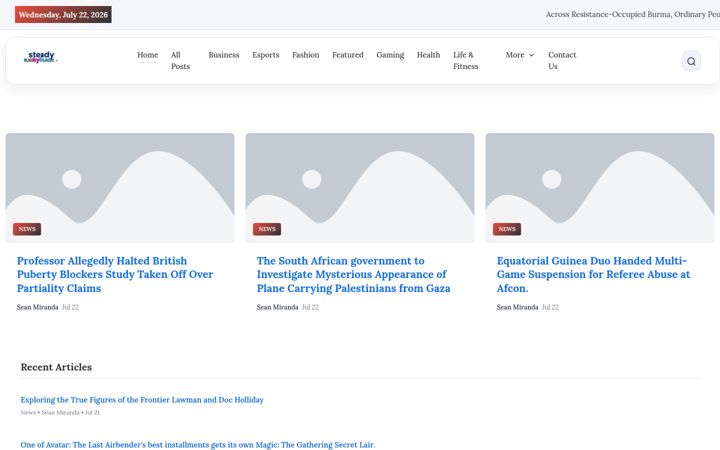The image size is (720, 450).
Task: Navigate to Gaming section
Action: point(390,55)
